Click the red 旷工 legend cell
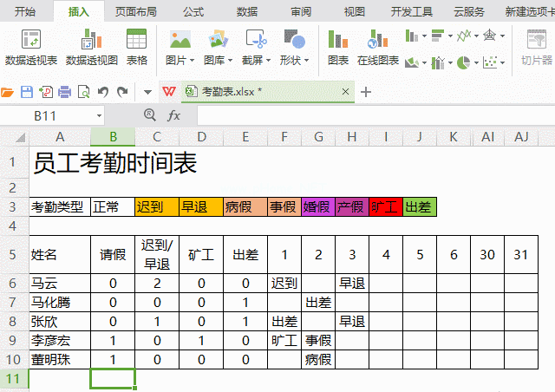This screenshot has height=392, width=555. pos(385,206)
